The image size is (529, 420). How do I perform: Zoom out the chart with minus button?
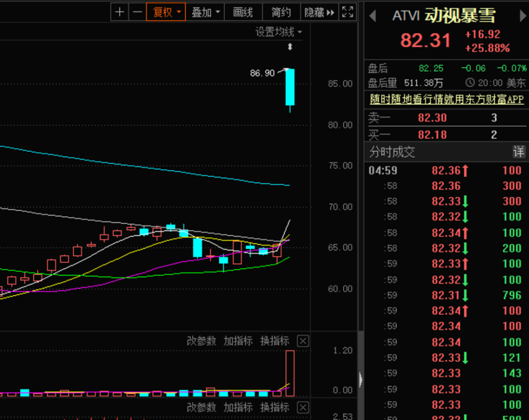click(x=138, y=13)
